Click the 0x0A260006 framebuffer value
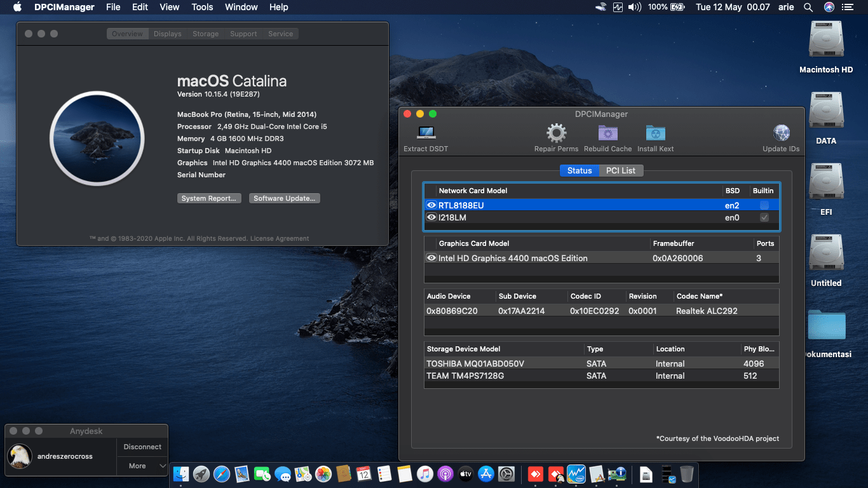This screenshot has width=868, height=488. [677, 258]
